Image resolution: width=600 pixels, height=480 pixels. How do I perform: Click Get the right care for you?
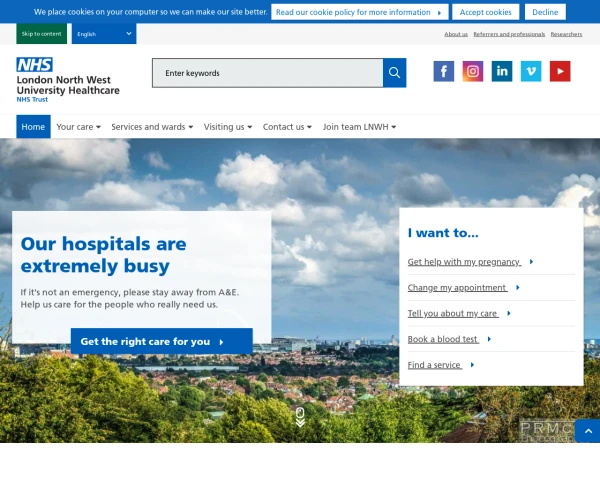point(161,341)
